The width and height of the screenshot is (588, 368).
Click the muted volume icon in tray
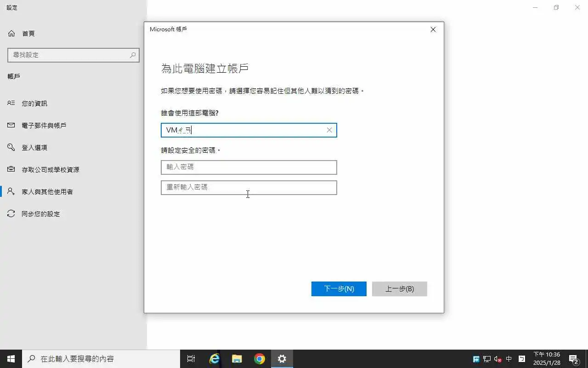click(498, 359)
